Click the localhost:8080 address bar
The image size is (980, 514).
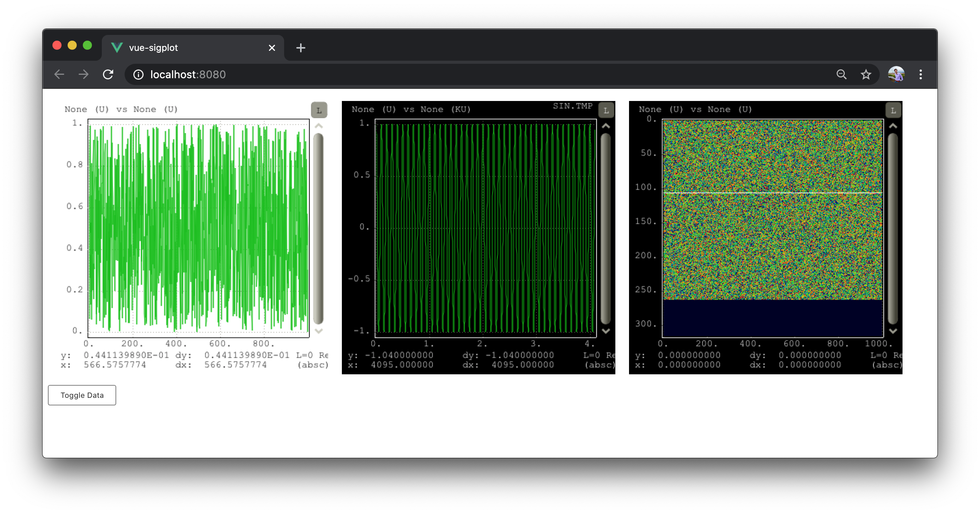click(457, 74)
